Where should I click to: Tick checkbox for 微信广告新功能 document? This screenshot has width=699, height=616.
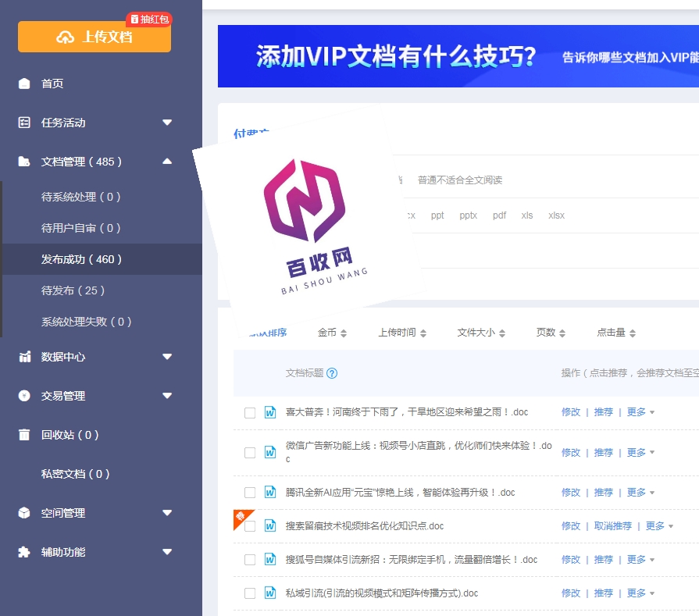[x=250, y=453]
